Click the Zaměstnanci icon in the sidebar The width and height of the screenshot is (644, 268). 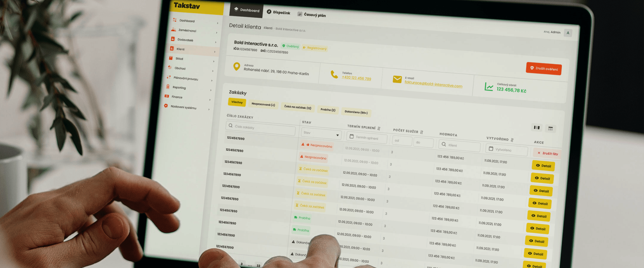[x=173, y=29]
